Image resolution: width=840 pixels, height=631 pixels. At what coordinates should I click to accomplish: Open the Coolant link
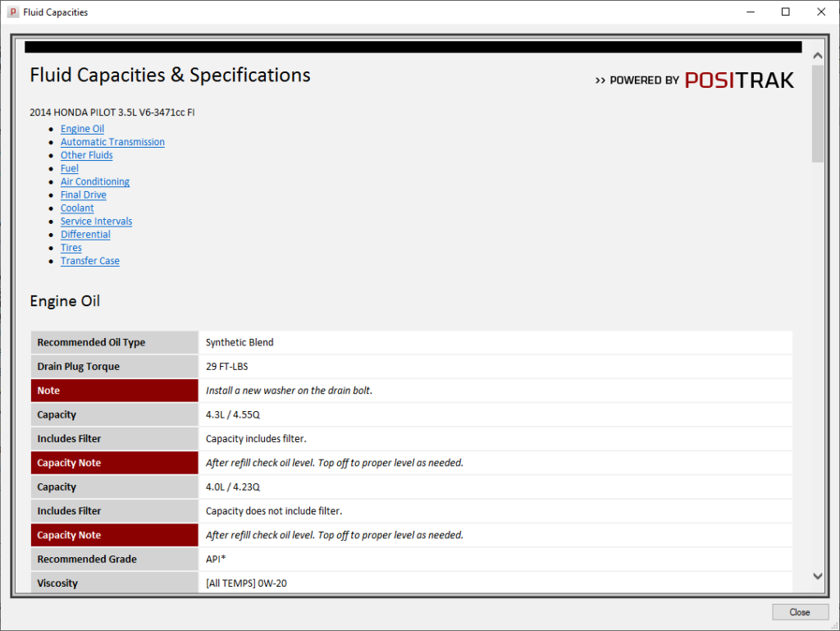pyautogui.click(x=76, y=208)
